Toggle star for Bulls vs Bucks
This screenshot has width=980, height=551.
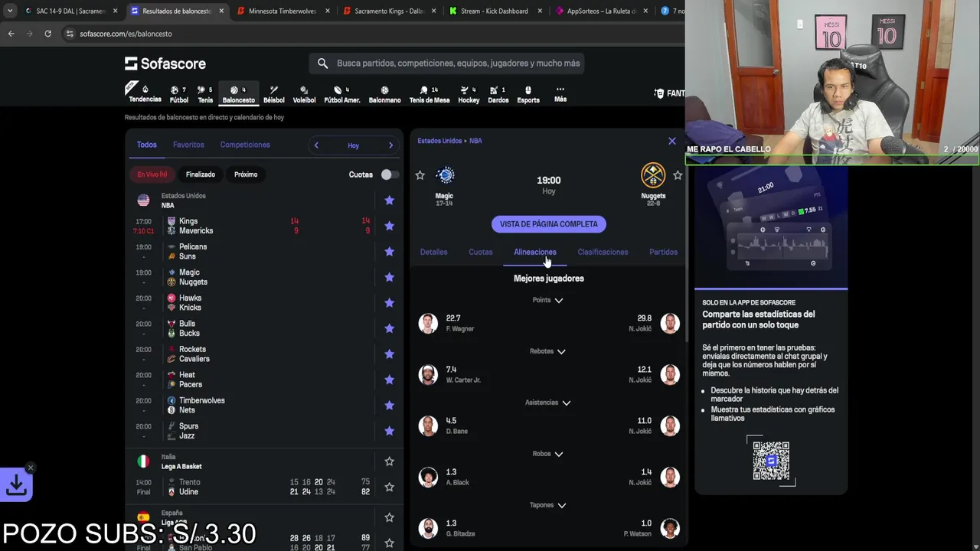[389, 328]
